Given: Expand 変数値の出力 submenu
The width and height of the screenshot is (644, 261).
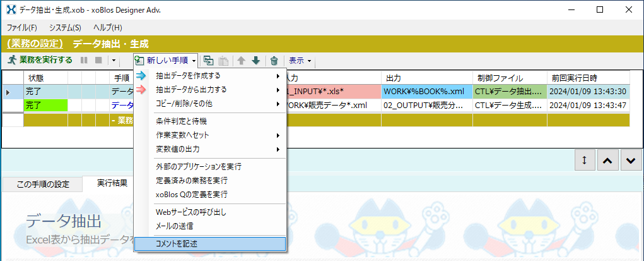Looking at the screenshot, I should [210, 149].
